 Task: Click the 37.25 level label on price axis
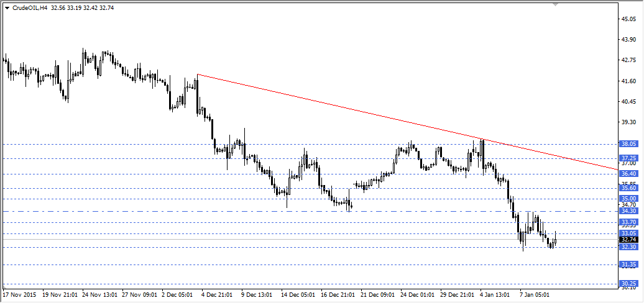point(628,158)
